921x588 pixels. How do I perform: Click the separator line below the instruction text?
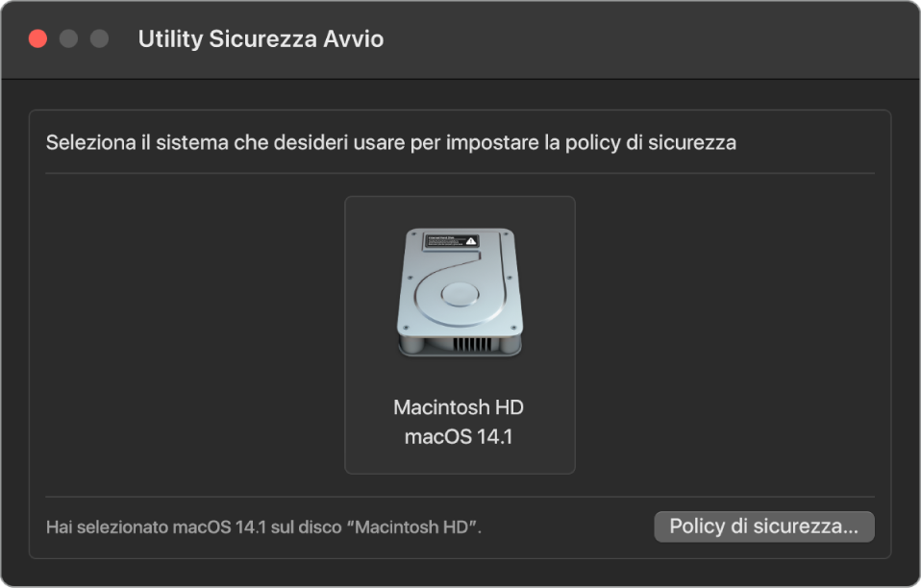[460, 174]
